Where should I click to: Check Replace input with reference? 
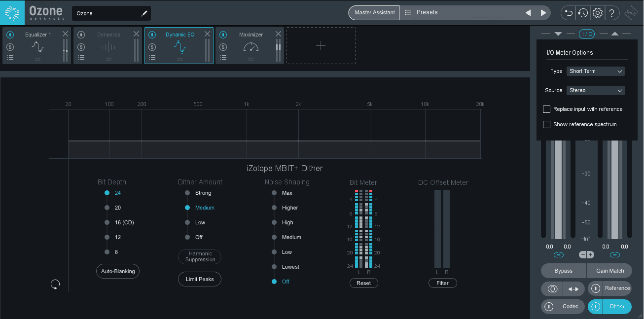tap(546, 109)
